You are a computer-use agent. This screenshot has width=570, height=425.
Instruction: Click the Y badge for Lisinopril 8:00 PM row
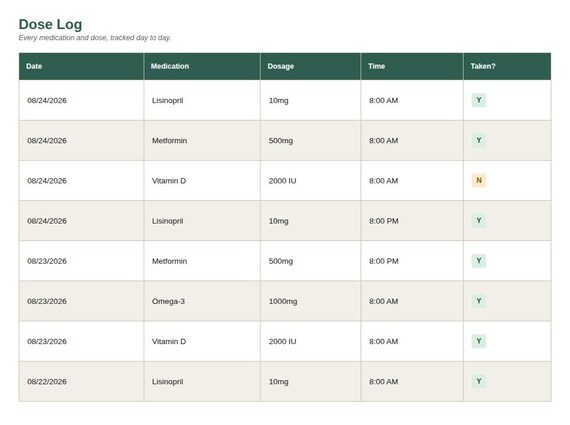(x=479, y=220)
